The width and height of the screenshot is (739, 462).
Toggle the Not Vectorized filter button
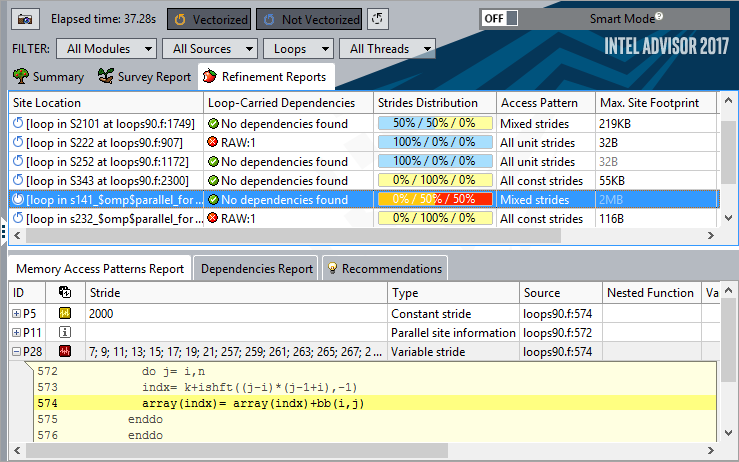tap(309, 19)
